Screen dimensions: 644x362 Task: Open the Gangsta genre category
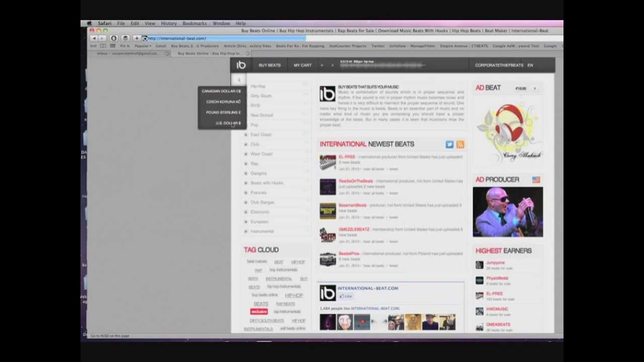coord(259,173)
